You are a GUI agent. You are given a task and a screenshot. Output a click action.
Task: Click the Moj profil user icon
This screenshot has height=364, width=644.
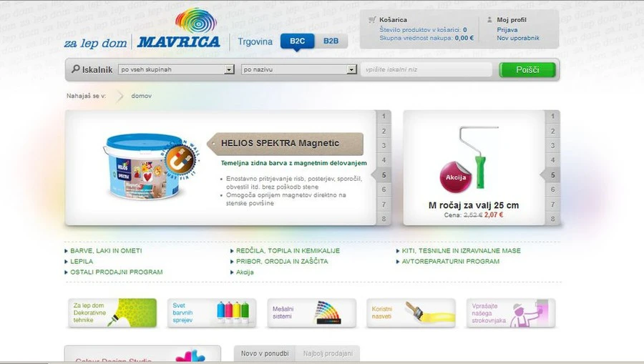click(489, 20)
